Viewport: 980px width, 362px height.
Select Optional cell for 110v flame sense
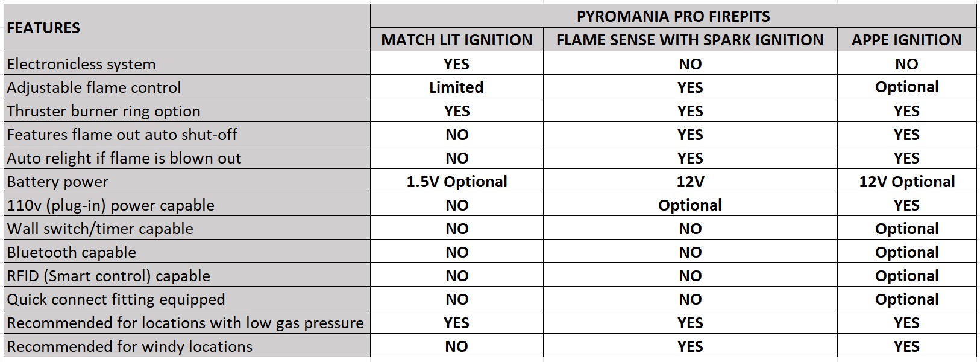pyautogui.click(x=690, y=205)
